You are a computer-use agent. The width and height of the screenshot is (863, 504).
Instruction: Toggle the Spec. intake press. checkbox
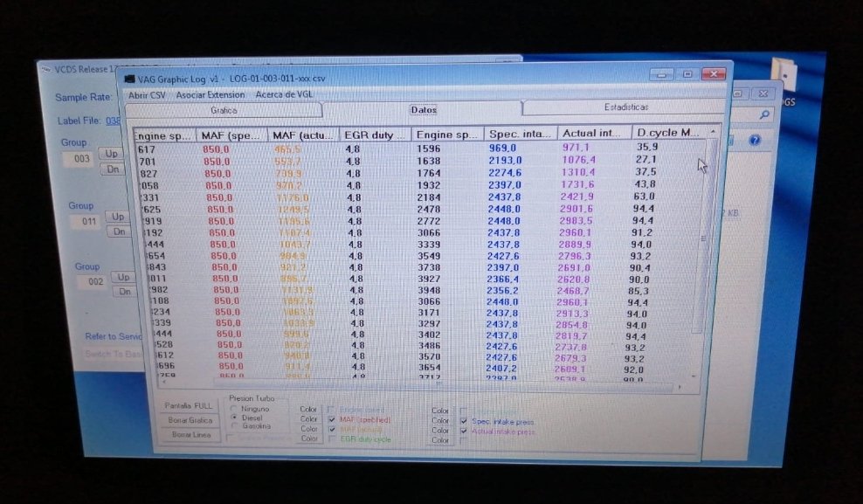tap(464, 421)
